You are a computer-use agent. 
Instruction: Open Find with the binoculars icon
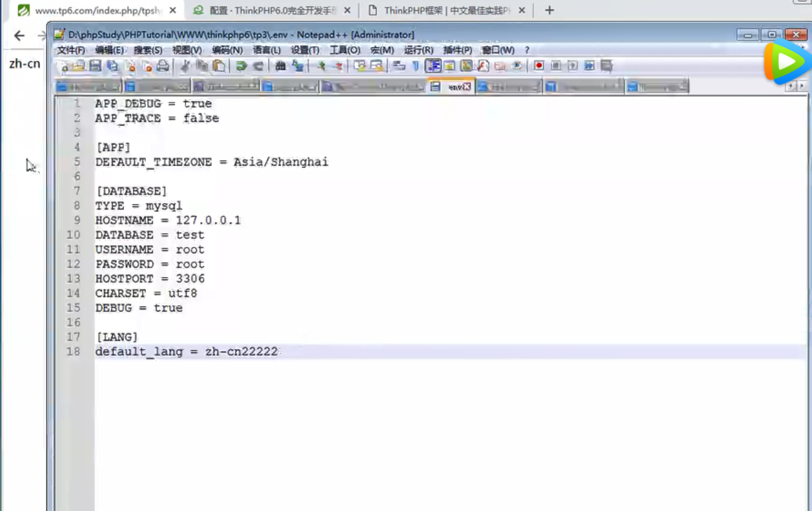(x=280, y=66)
